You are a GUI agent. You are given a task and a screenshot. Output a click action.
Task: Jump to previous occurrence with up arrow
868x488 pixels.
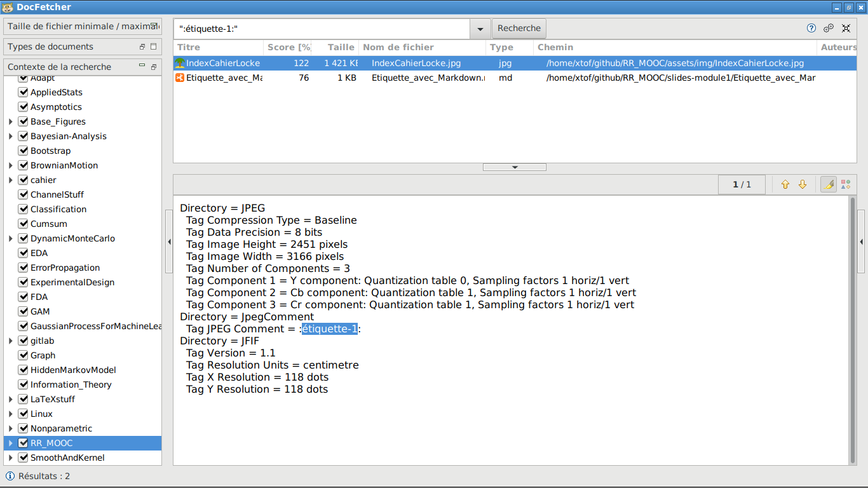click(x=785, y=184)
